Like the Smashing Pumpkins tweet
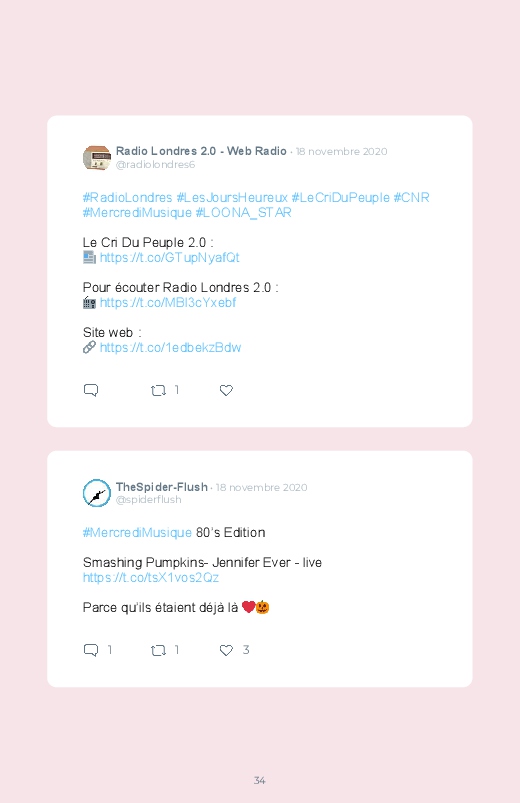This screenshot has width=520, height=803. [226, 650]
